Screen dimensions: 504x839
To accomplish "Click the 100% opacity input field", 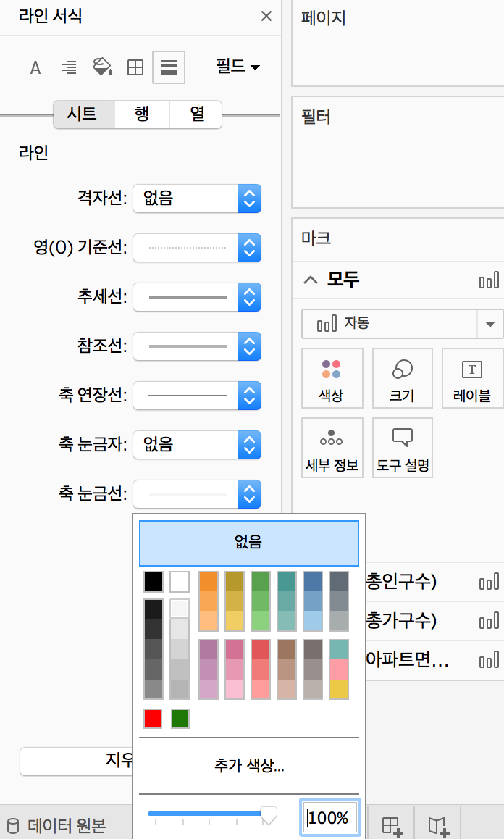I will tap(331, 817).
